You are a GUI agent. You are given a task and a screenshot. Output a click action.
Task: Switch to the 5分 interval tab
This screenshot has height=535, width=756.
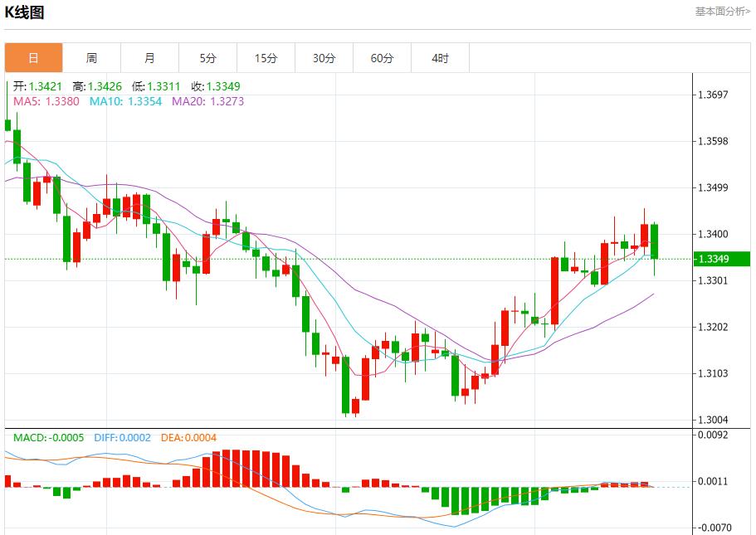pos(207,58)
